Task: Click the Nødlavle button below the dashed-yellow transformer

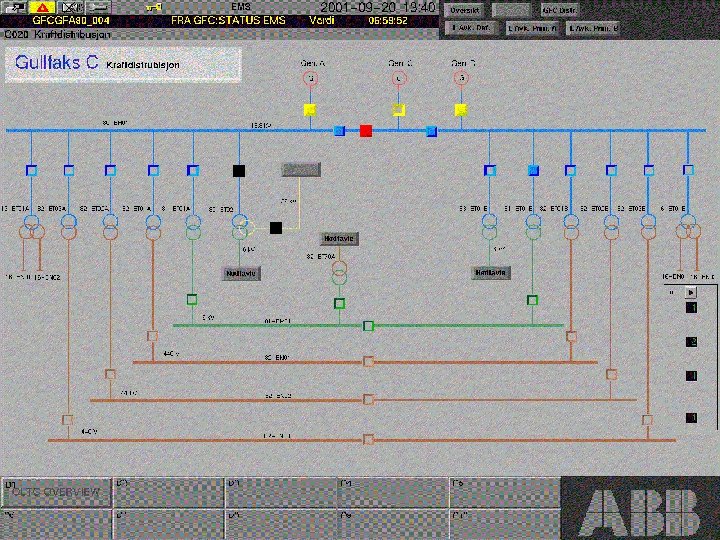Action: [241, 273]
